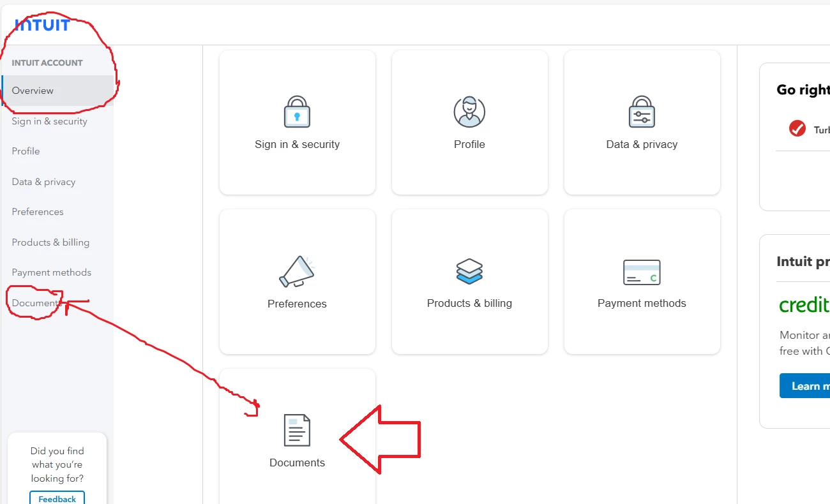Click the 'Go right' heading
The width and height of the screenshot is (830, 504).
point(803,90)
